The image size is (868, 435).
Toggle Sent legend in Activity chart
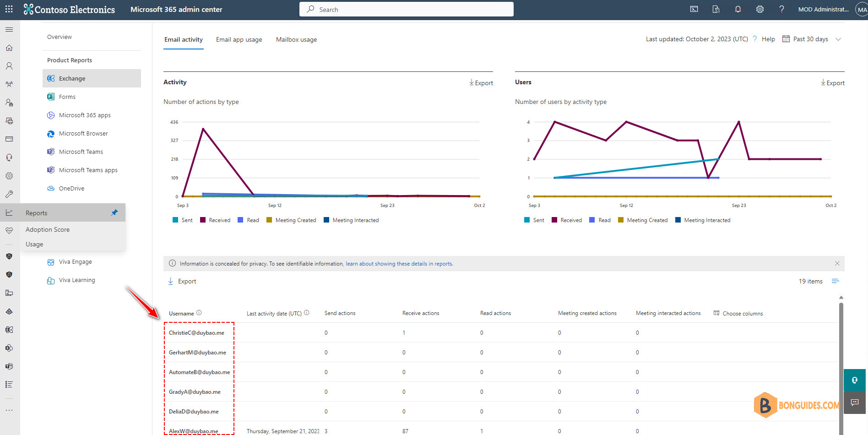[183, 220]
